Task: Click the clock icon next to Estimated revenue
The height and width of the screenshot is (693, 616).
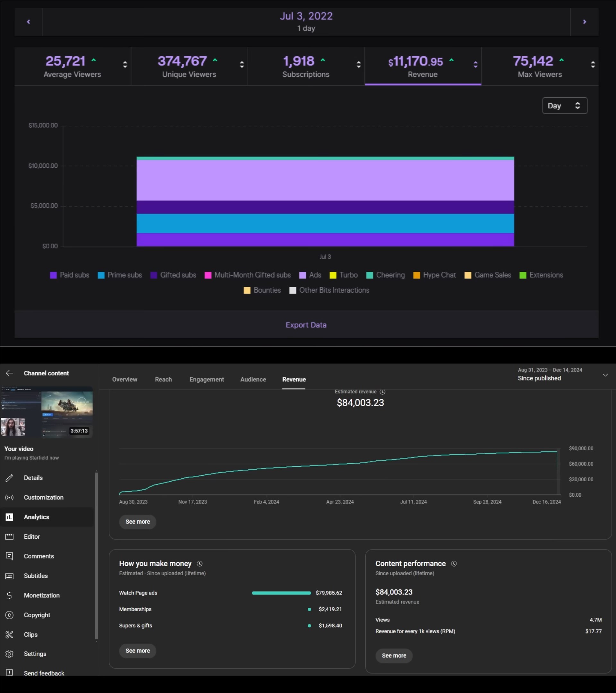Action: coord(382,392)
